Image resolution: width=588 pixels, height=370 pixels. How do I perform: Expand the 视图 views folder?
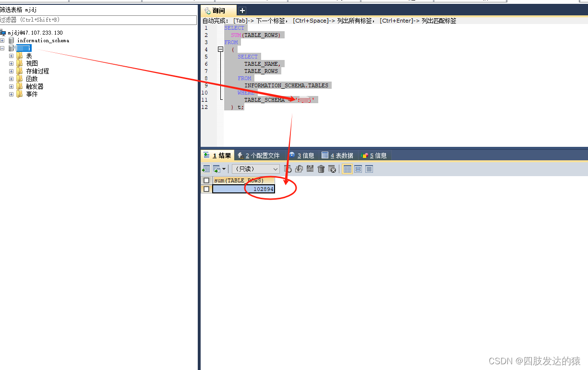[11, 63]
